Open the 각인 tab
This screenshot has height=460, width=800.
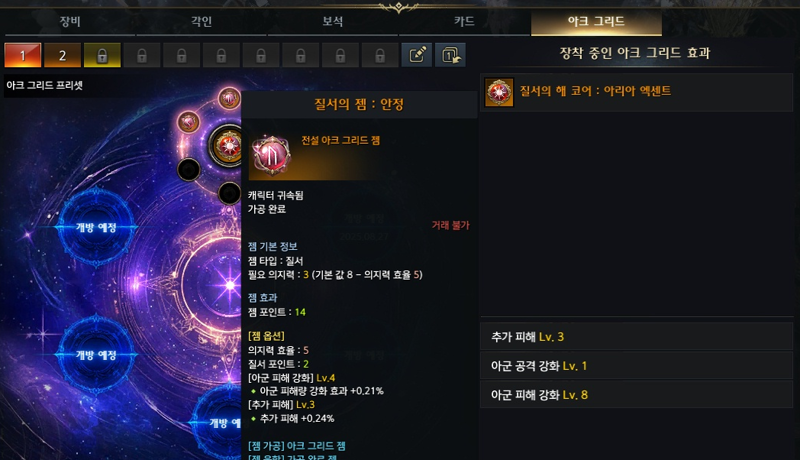click(201, 21)
